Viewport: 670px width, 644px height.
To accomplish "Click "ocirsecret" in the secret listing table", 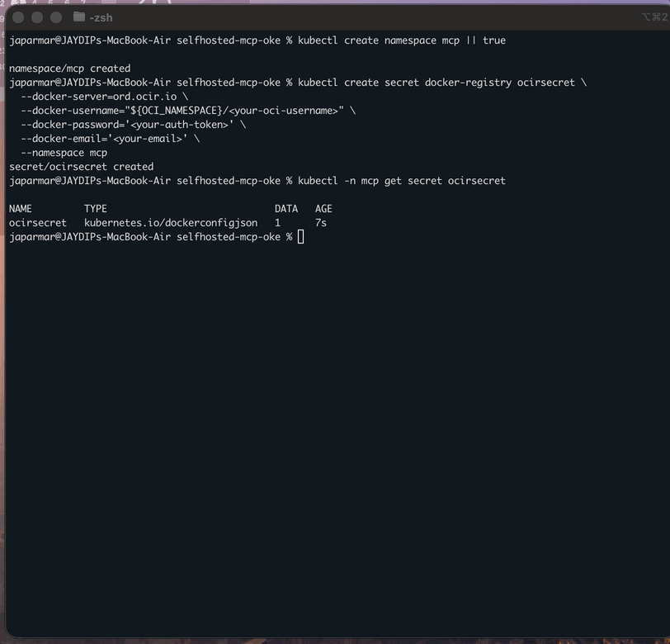I will pos(36,222).
